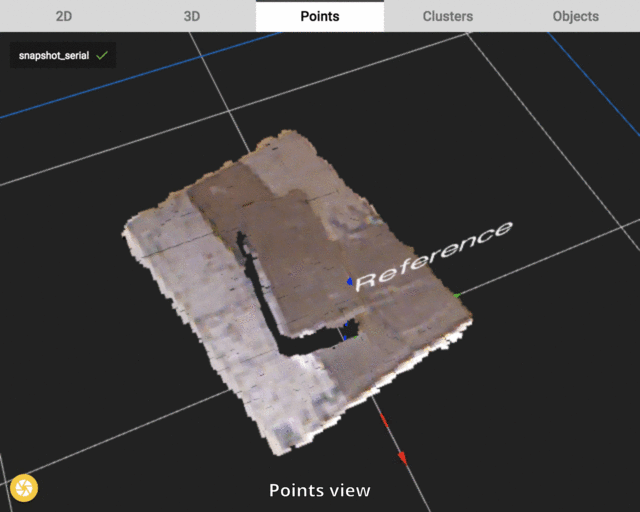Image resolution: width=640 pixels, height=512 pixels.
Task: Click the Points view caption text
Action: 320,490
